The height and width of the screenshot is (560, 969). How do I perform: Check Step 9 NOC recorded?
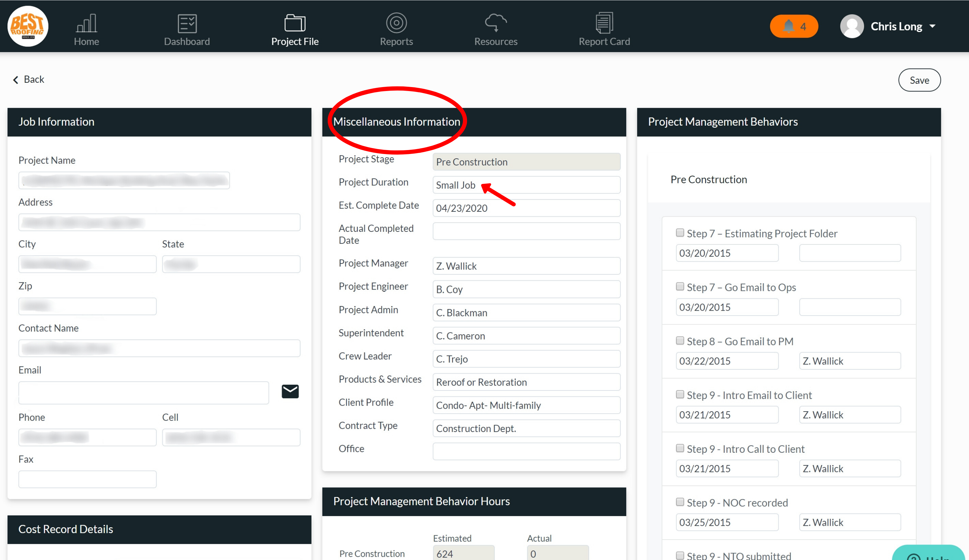pyautogui.click(x=680, y=502)
